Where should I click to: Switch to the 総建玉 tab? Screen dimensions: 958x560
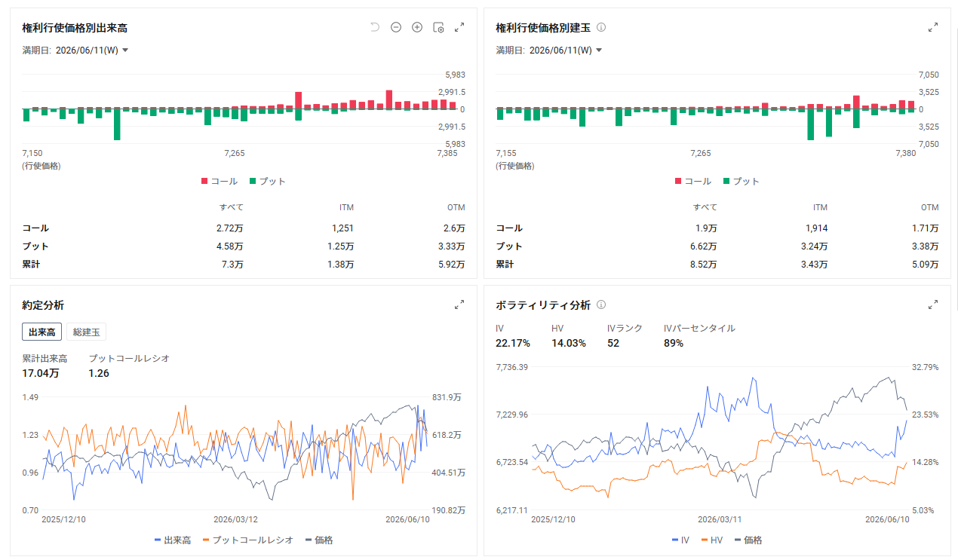pyautogui.click(x=87, y=332)
